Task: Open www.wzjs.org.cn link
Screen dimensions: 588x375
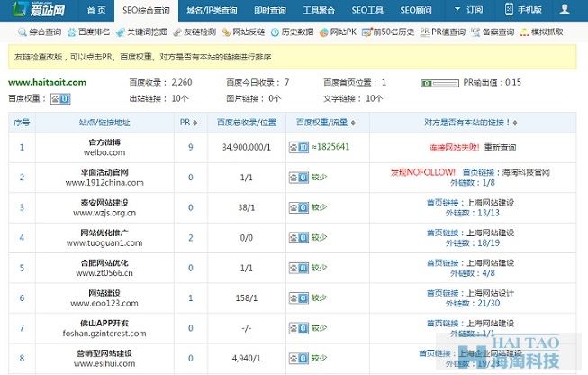Action: 104,213
